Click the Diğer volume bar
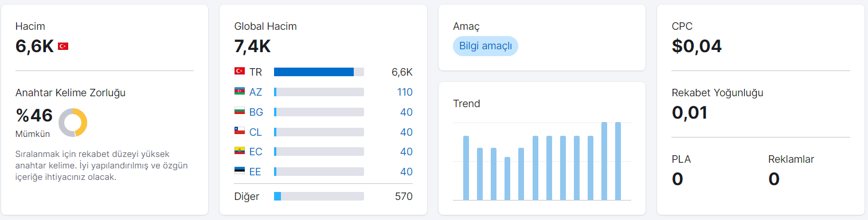Image resolution: width=868 pixels, height=220 pixels. tap(319, 197)
